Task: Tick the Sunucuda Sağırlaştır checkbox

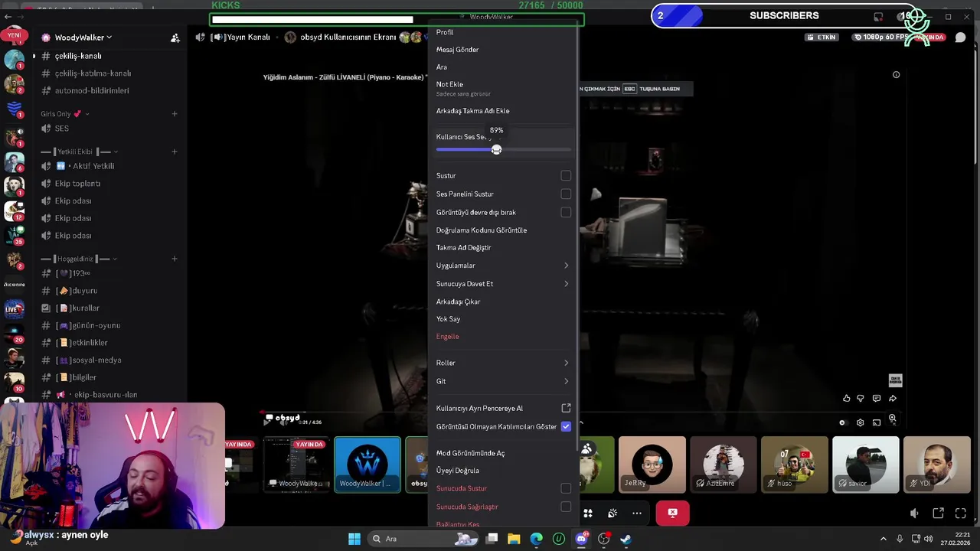Action: tap(566, 507)
